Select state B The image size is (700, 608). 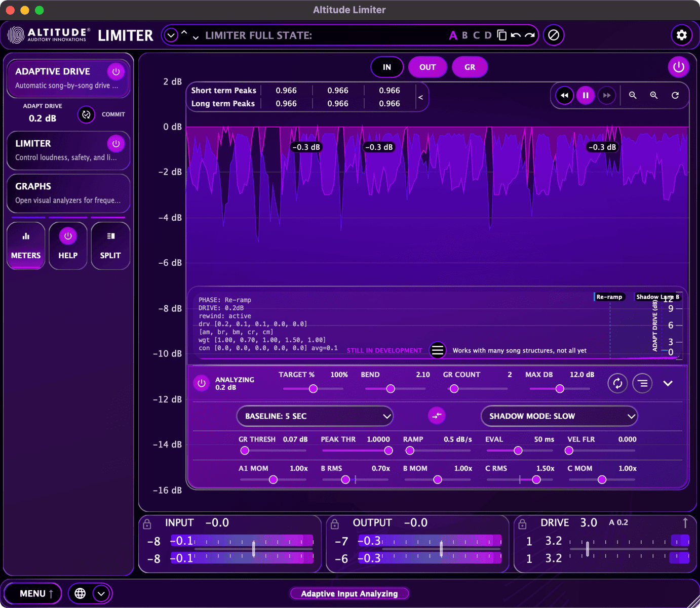click(465, 35)
